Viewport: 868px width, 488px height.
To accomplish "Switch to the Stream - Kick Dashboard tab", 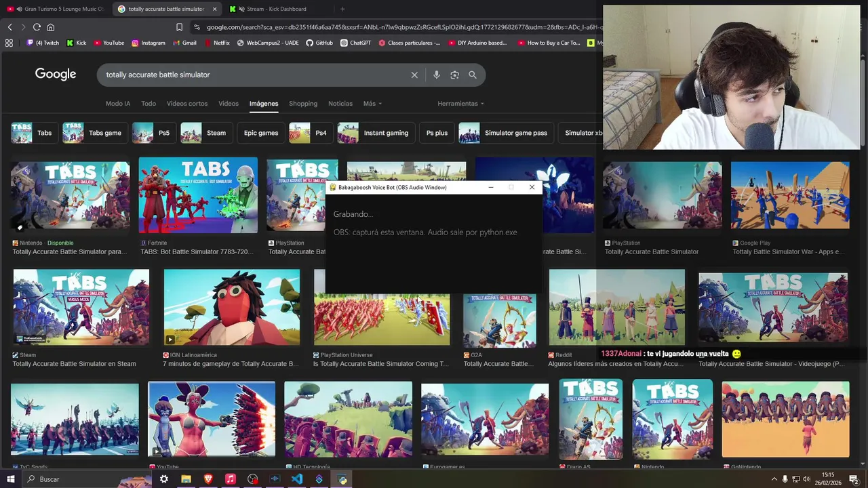I will (275, 9).
